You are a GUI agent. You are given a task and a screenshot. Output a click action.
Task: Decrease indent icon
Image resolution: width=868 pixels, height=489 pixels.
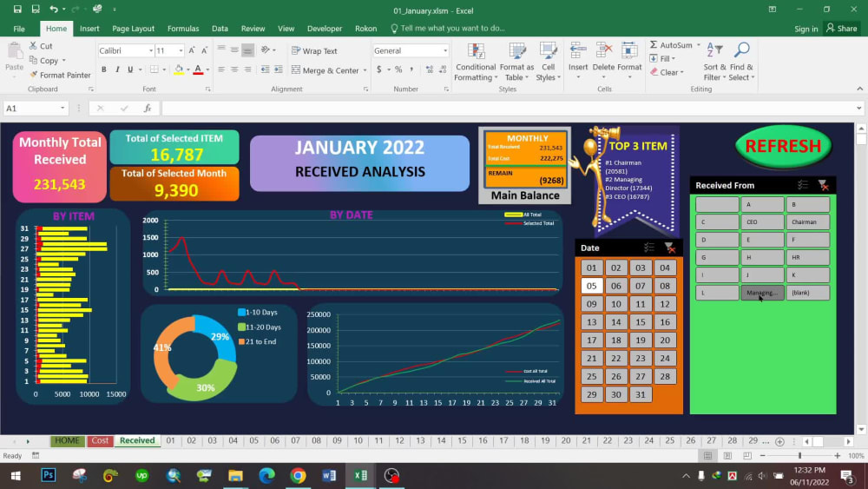coord(265,69)
